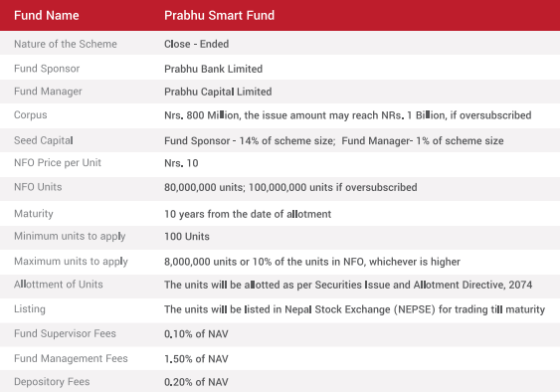Click the Seed Capital label

coord(44,140)
